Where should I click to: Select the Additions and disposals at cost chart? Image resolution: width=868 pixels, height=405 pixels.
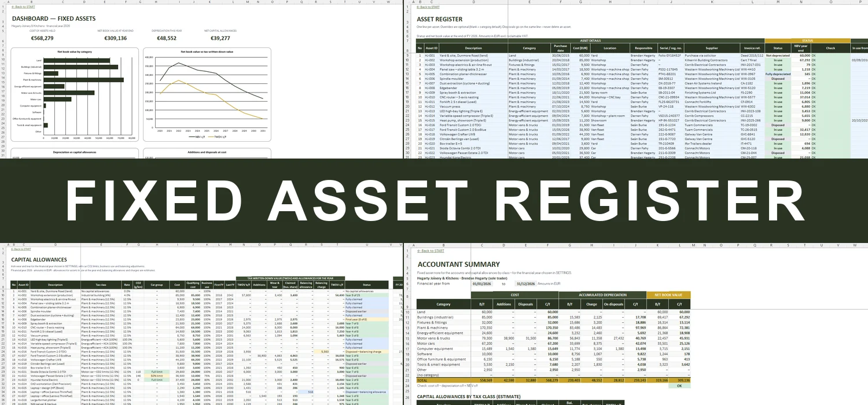(207, 153)
